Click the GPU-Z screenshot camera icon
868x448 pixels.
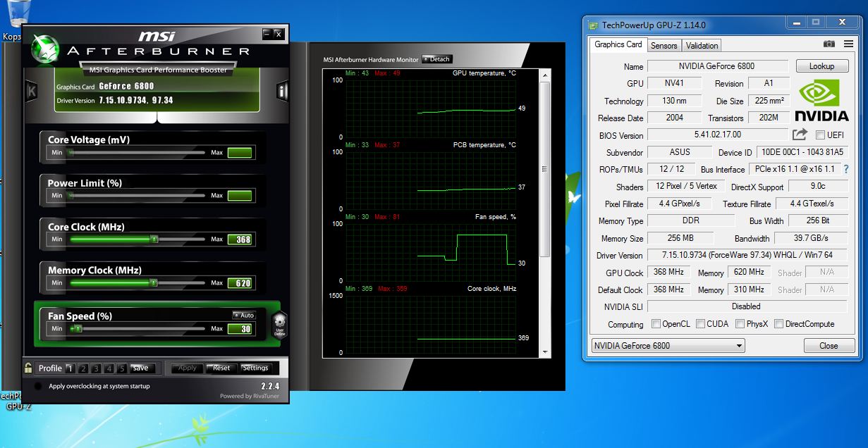pyautogui.click(x=829, y=44)
